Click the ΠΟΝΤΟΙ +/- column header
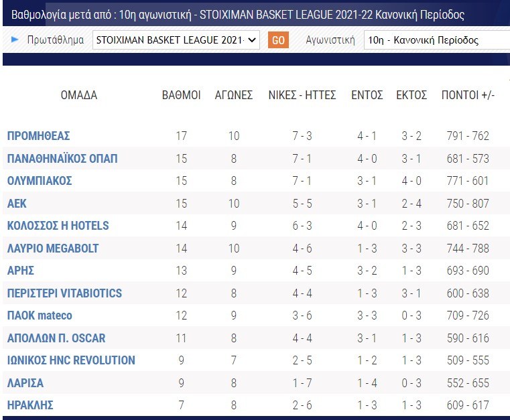This screenshot has height=420, width=510. click(468, 95)
